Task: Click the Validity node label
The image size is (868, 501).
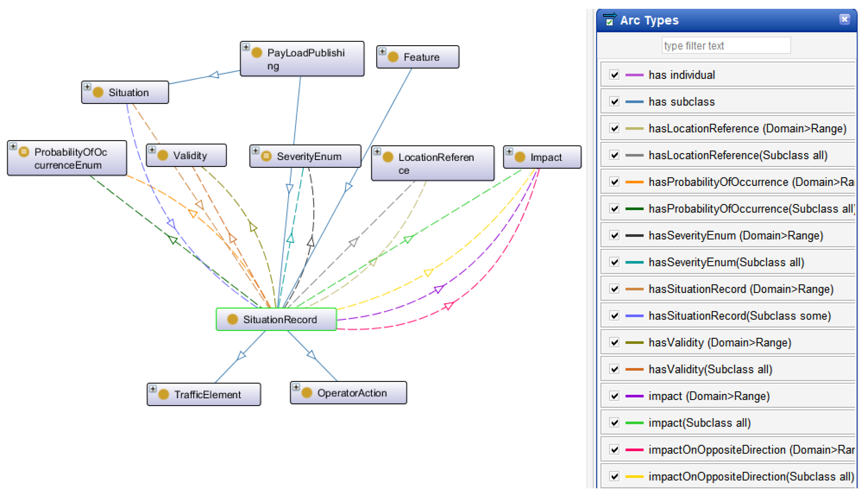Action: pos(190,156)
